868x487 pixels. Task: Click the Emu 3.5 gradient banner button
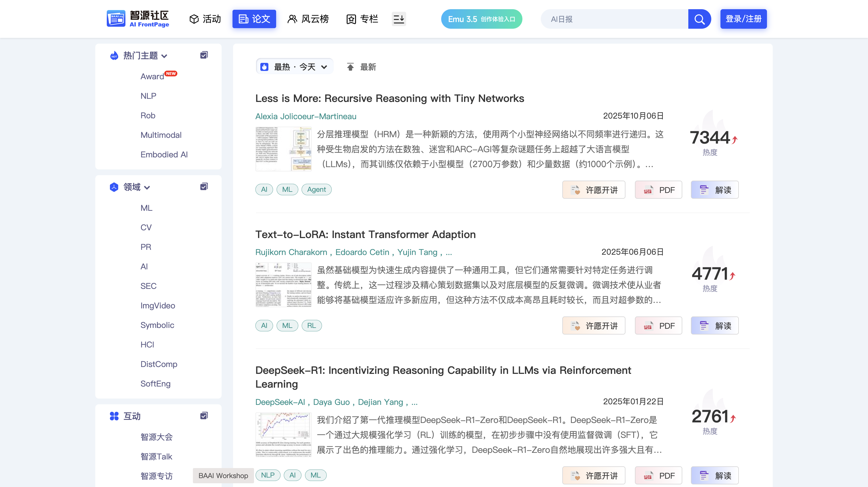481,19
